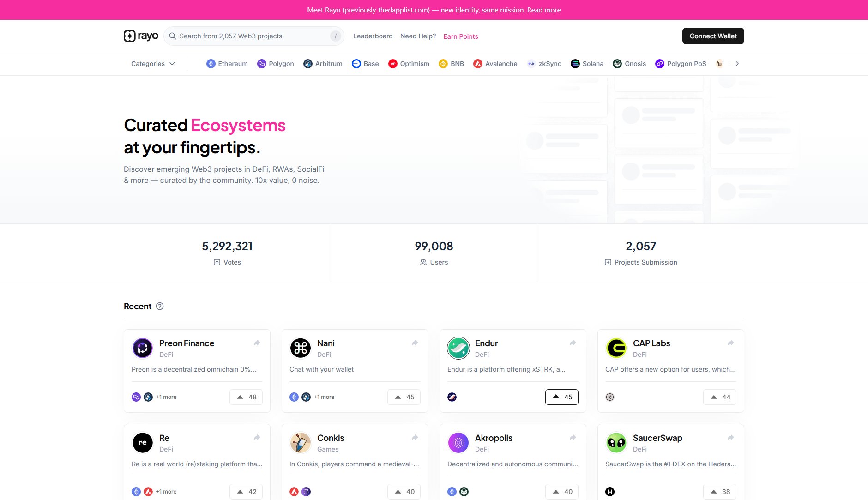The width and height of the screenshot is (868, 500).
Task: Upvote Endur project
Action: pos(562,397)
